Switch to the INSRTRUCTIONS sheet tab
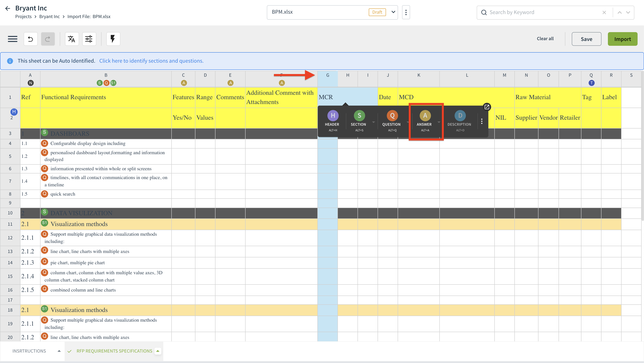This screenshot has width=644, height=363. click(29, 351)
